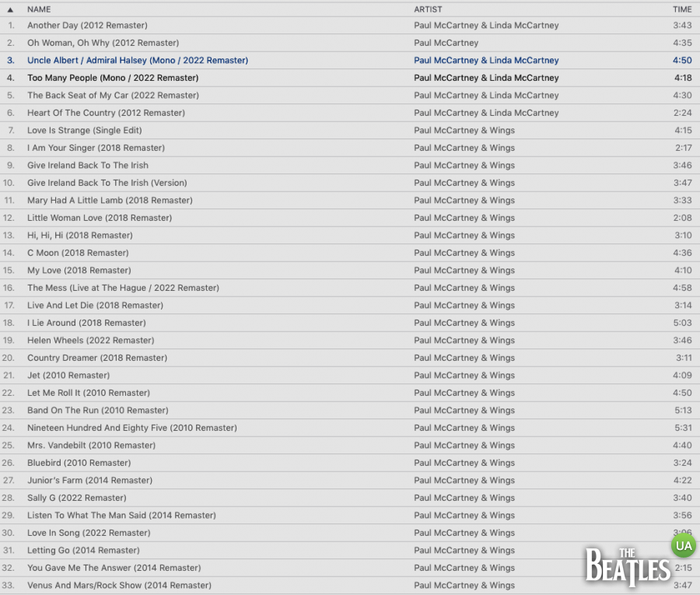Sort tracks by the ARTIST column
Viewport: 700px width, 595px height.
coord(428,9)
